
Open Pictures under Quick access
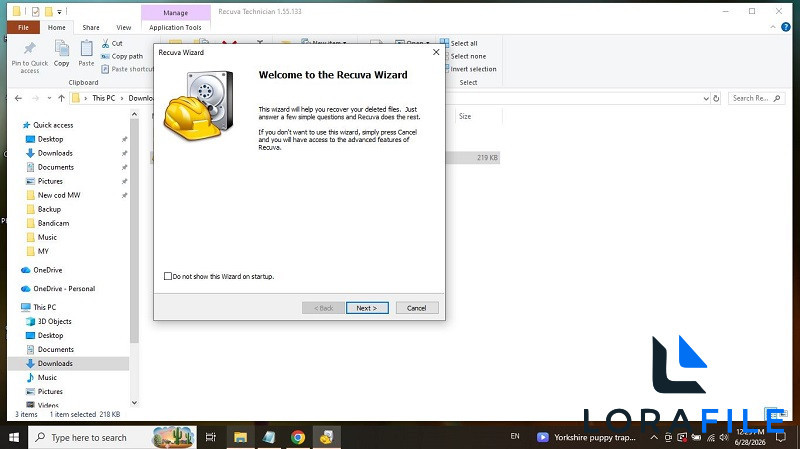click(50, 181)
